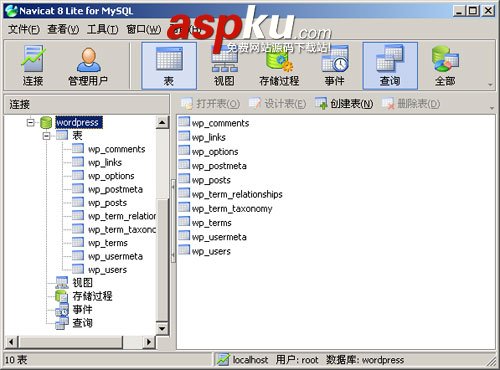Click wp_term_relationships icon in list

click(184, 193)
